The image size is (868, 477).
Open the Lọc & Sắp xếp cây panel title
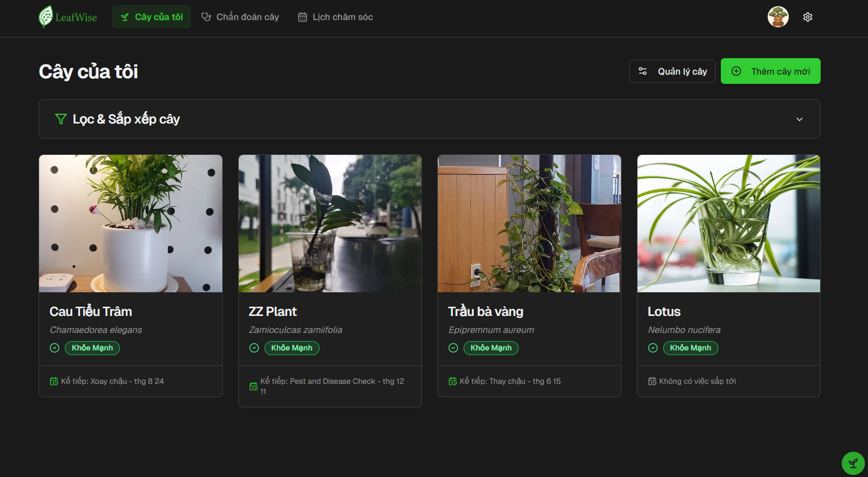(126, 119)
